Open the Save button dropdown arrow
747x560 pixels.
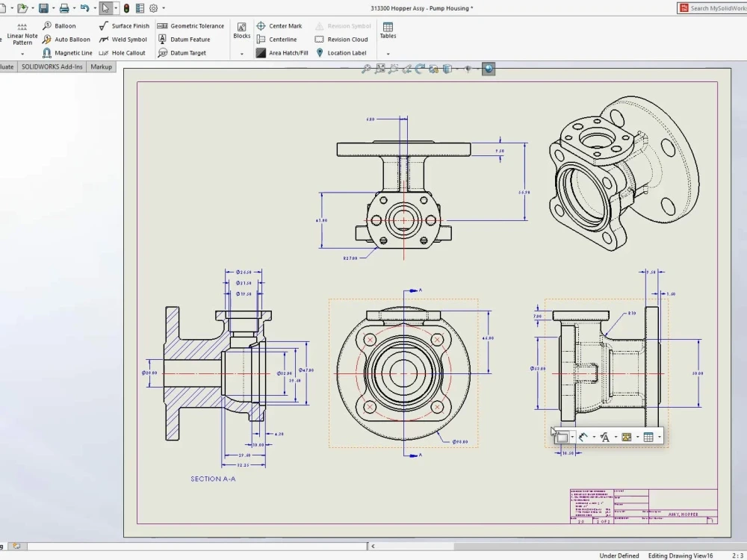point(53,8)
